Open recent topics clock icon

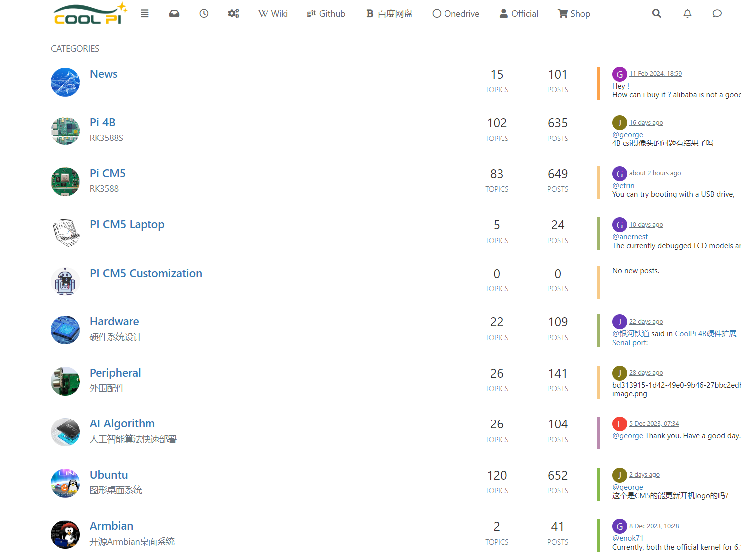[204, 14]
